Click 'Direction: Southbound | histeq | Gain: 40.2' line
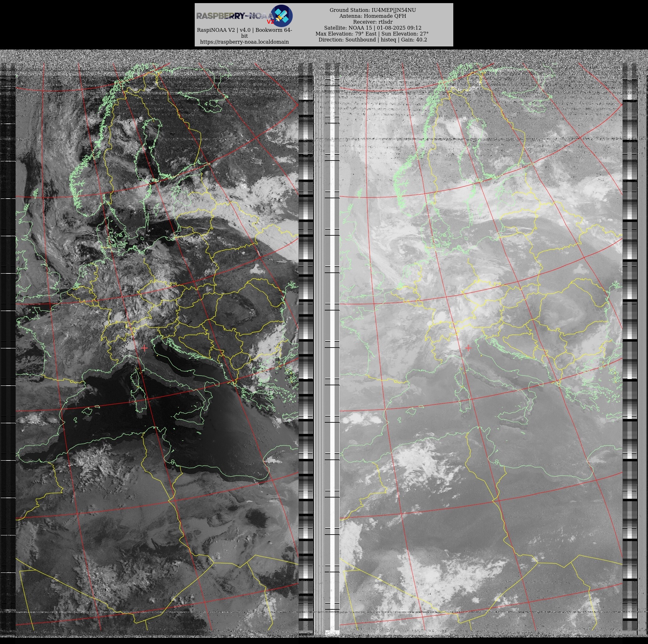Image resolution: width=648 pixels, height=644 pixels. tap(373, 40)
